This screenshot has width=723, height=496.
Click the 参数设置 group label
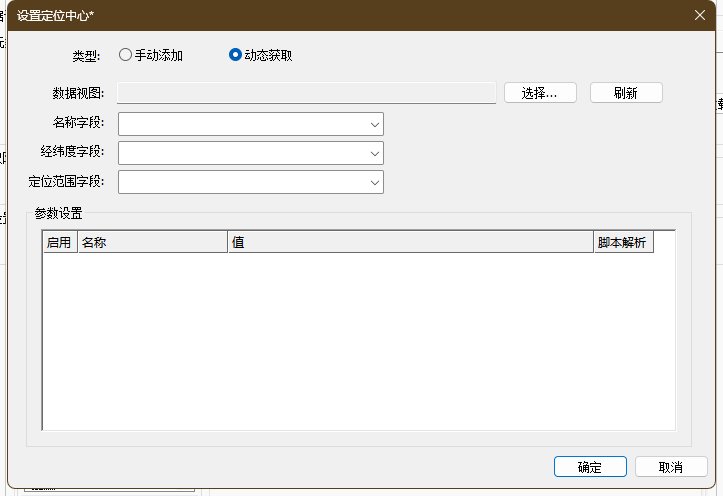(x=59, y=213)
